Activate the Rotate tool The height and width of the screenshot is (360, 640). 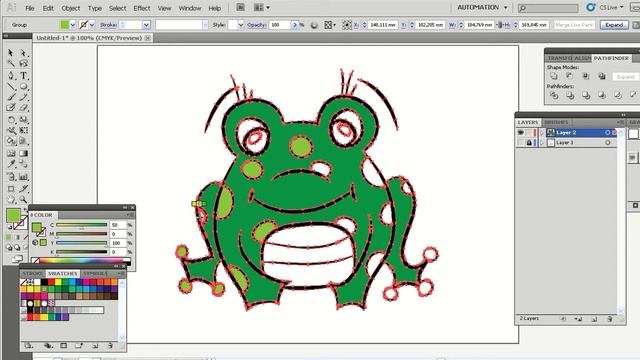click(x=11, y=120)
